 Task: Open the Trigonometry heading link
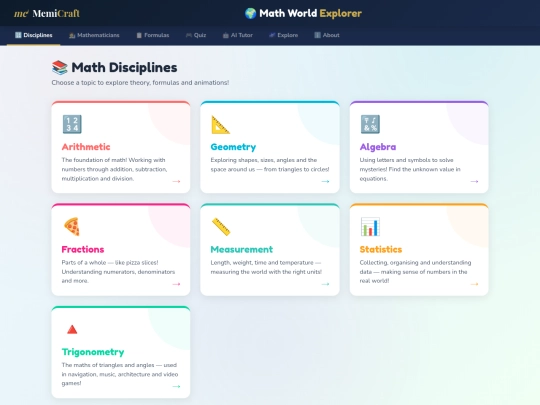[93, 352]
